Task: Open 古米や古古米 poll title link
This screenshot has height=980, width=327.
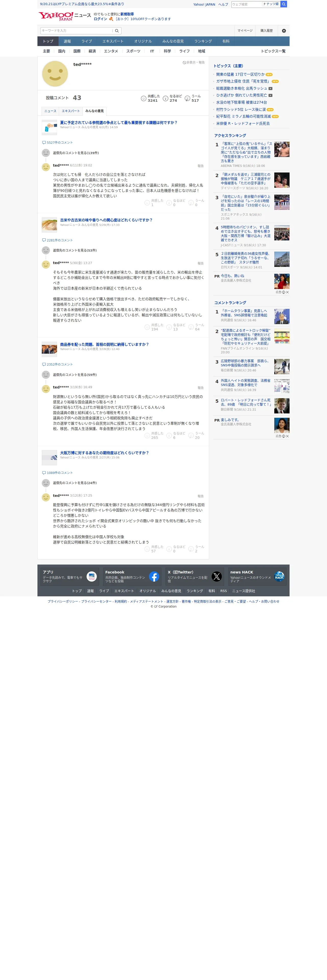Action: tap(106, 220)
